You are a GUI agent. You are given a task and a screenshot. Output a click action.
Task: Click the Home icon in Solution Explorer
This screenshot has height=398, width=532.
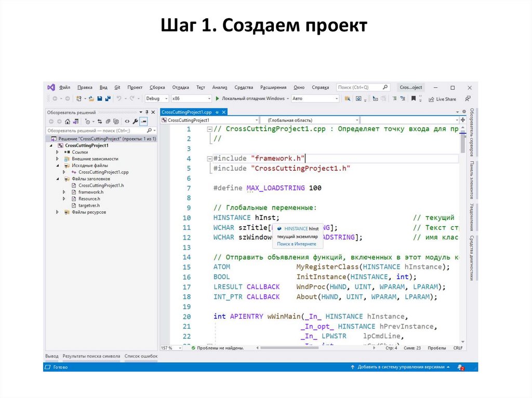tap(68, 121)
